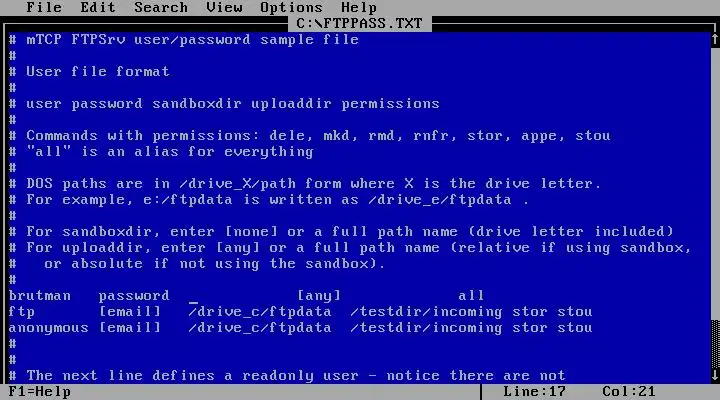This screenshot has width=720, height=400.
Task: Click the ftp user's [email] password field
Action: 130,311
